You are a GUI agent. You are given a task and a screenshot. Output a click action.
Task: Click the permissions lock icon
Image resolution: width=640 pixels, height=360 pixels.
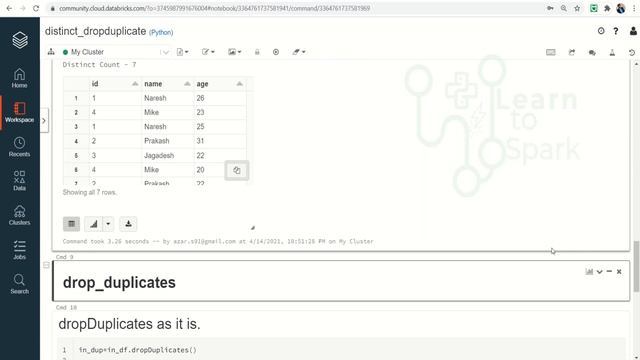click(x=257, y=52)
